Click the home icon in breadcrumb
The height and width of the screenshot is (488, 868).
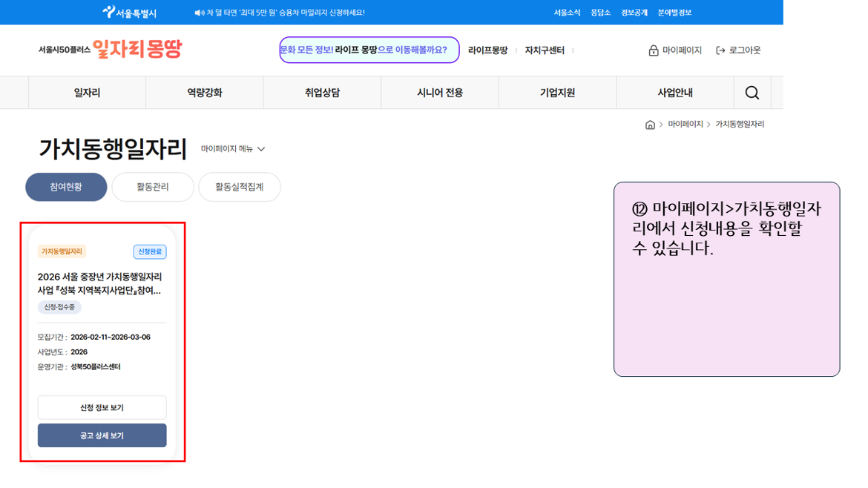click(x=650, y=125)
